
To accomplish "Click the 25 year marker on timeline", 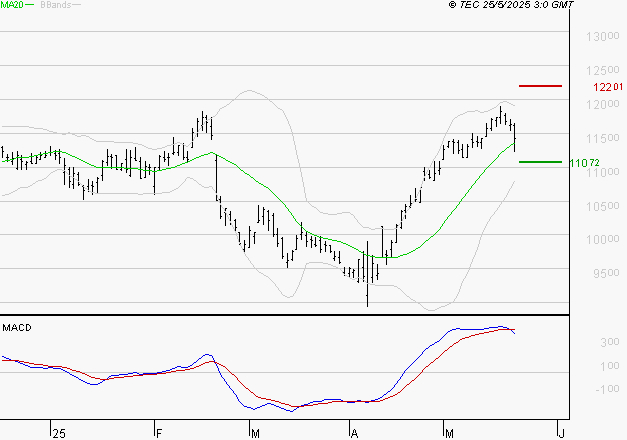I will pos(59,434).
